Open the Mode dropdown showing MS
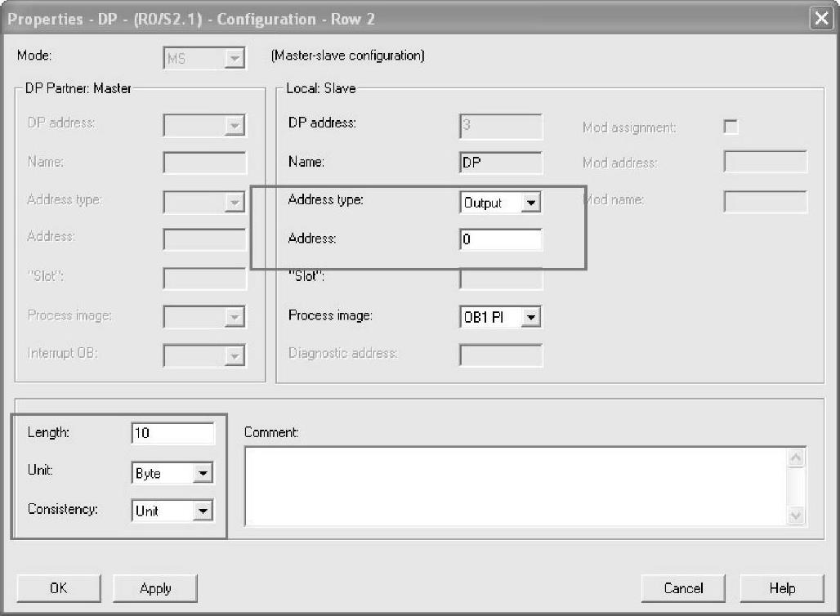 [235, 59]
